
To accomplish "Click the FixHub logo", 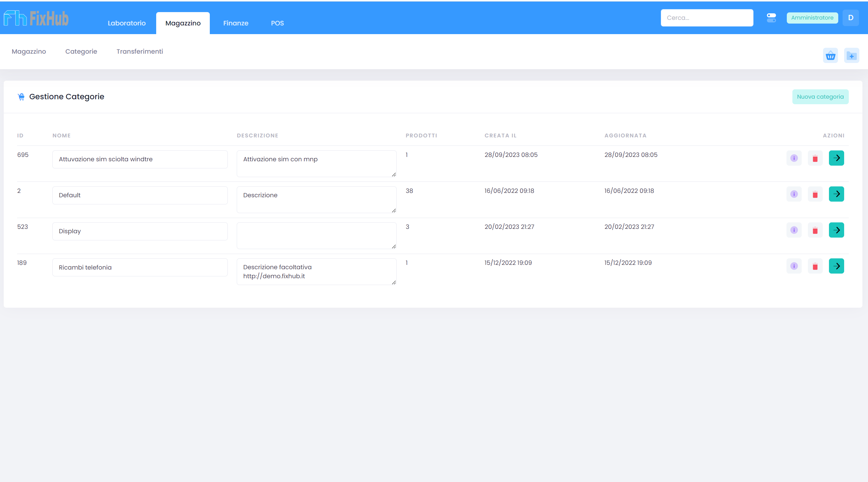I will (36, 18).
